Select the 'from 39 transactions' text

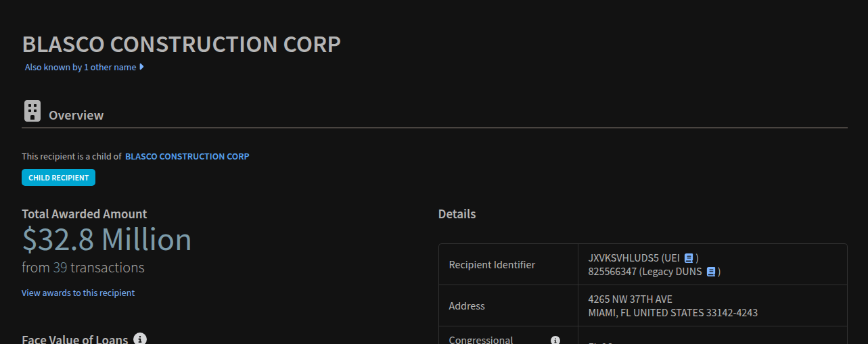[x=83, y=268]
